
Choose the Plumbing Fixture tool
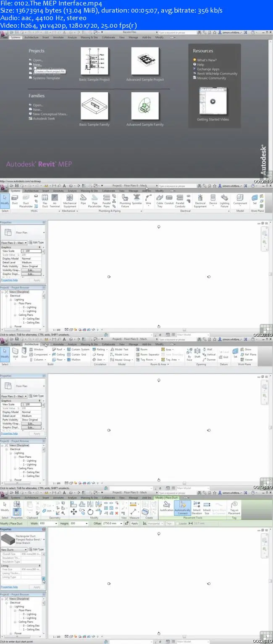click(125, 200)
